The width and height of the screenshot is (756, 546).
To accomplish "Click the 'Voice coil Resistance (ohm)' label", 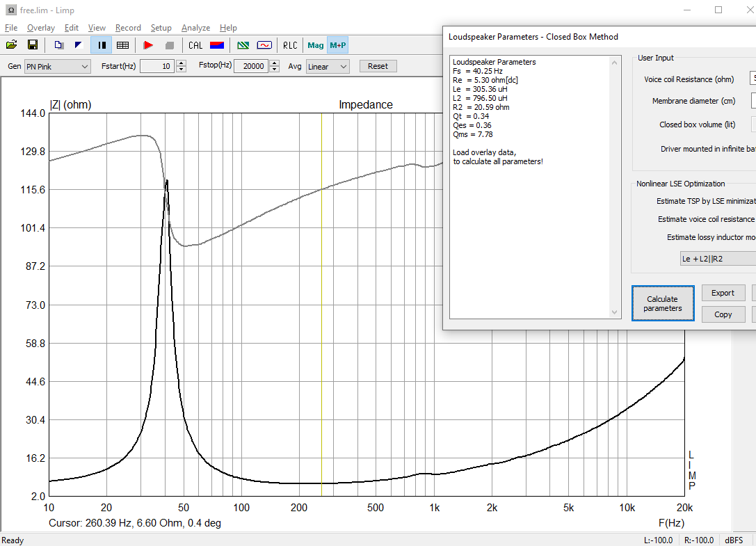I will click(689, 79).
